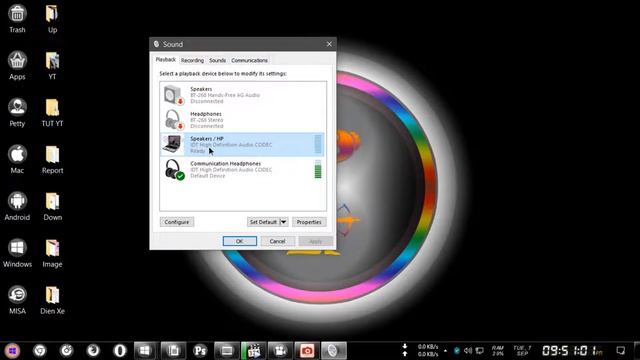The image size is (640, 360).
Task: Open the red camera taskbar app
Action: click(307, 351)
